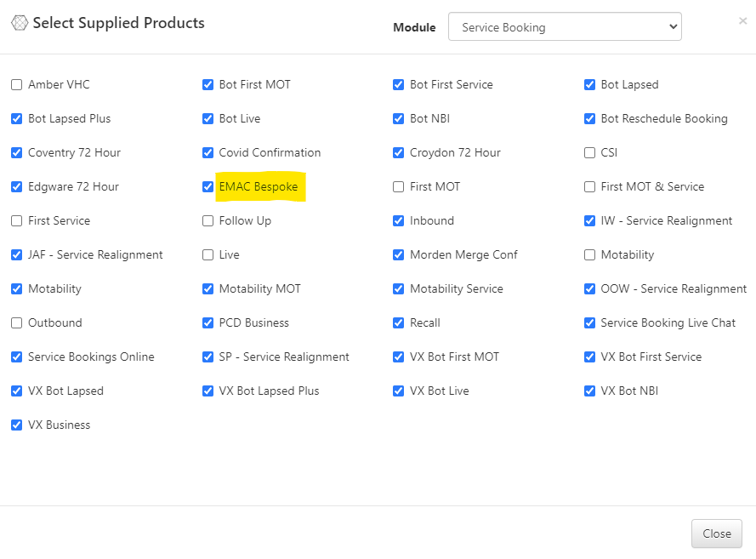756x559 pixels.
Task: Tick the CSI checkbox
Action: click(x=589, y=153)
